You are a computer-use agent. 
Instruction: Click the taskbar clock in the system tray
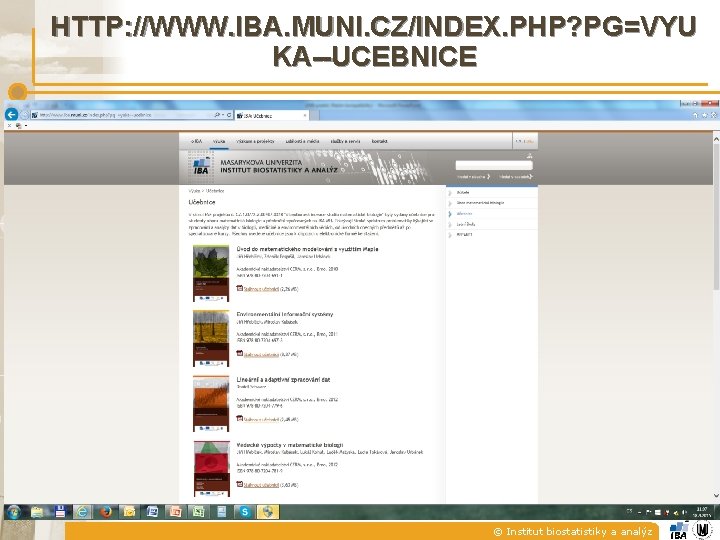pyautogui.click(x=702, y=512)
